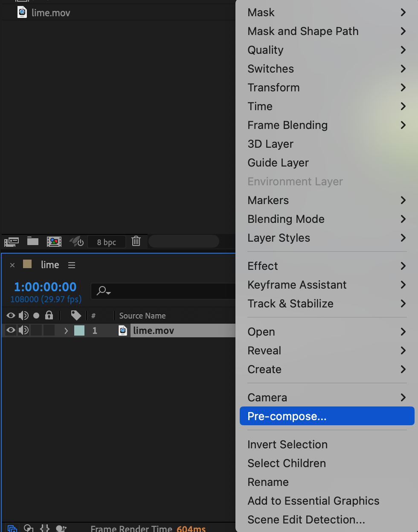This screenshot has width=418, height=532.
Task: Toggle the Layer Switches pane icon
Action: (12, 529)
